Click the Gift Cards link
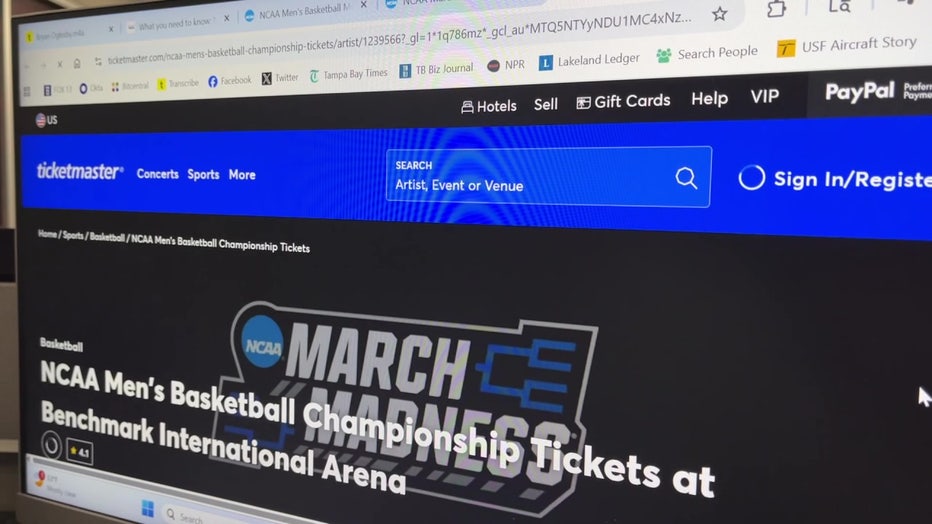Screen dimensions: 932x524 (x=624, y=101)
